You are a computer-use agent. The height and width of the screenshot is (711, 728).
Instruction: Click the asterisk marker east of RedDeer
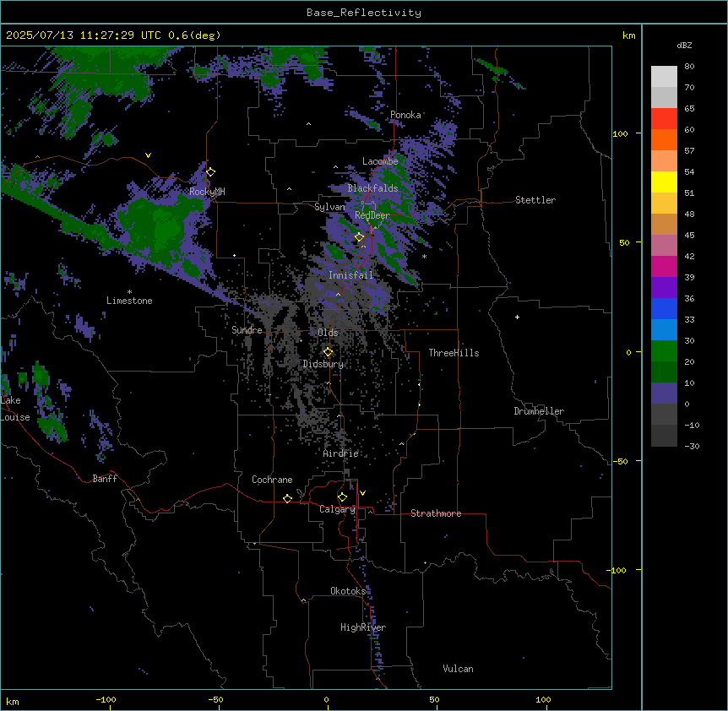[x=424, y=256]
